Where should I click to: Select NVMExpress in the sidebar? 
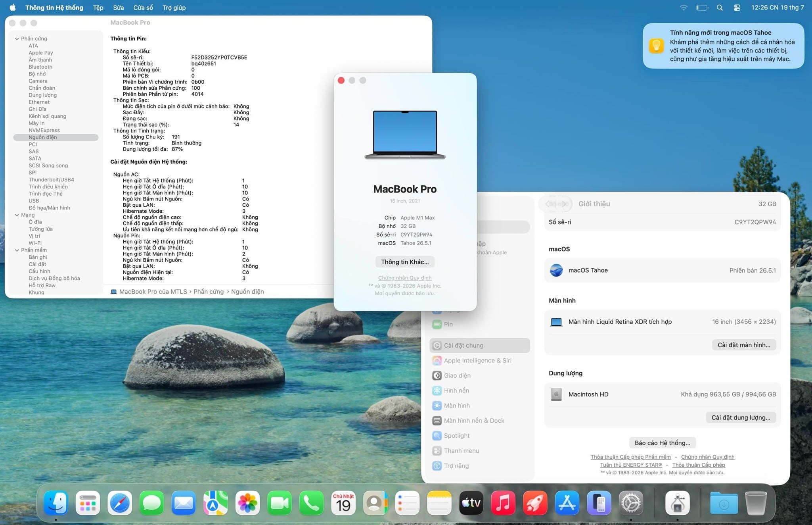click(44, 130)
